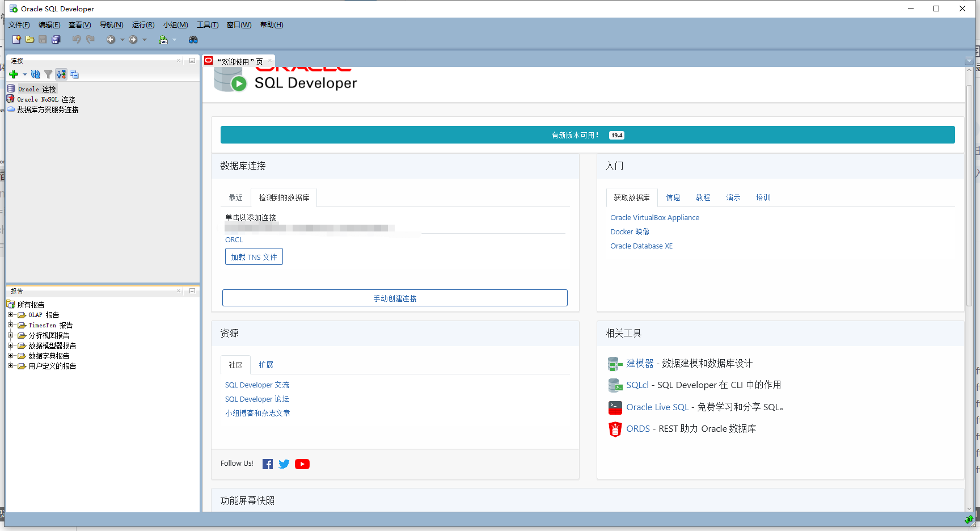Expand the 分析视图报告 folder

point(10,335)
